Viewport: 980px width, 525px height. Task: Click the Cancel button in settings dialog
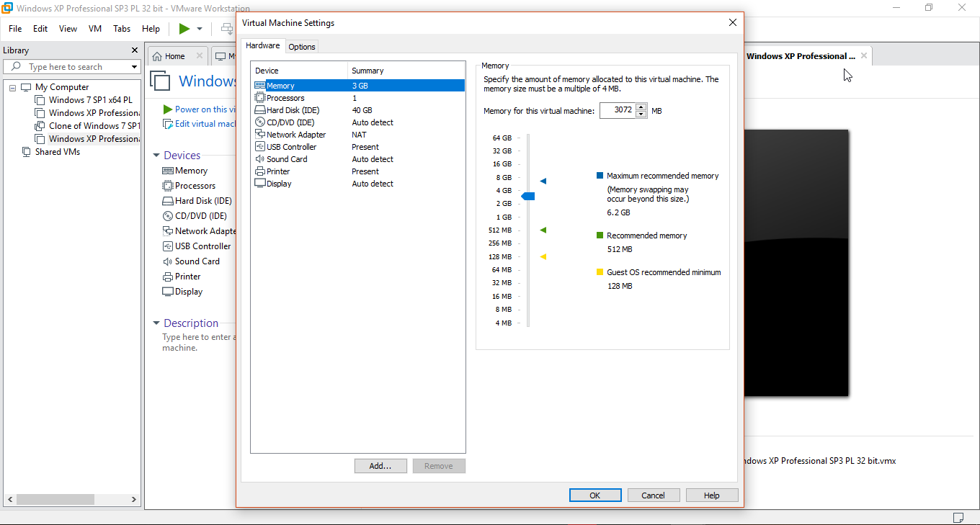pos(654,495)
